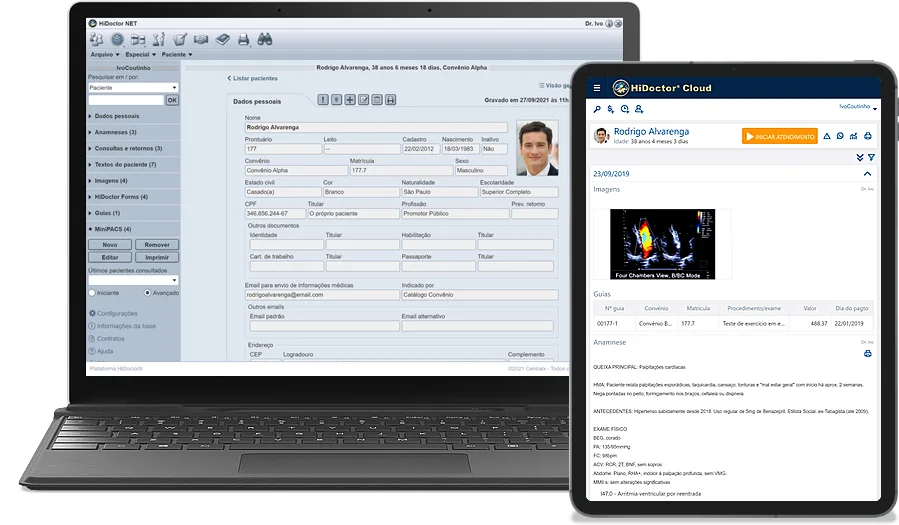The image size is (899, 525).
Task: Click the plus add icon beside Dados pessoais
Action: (x=350, y=100)
